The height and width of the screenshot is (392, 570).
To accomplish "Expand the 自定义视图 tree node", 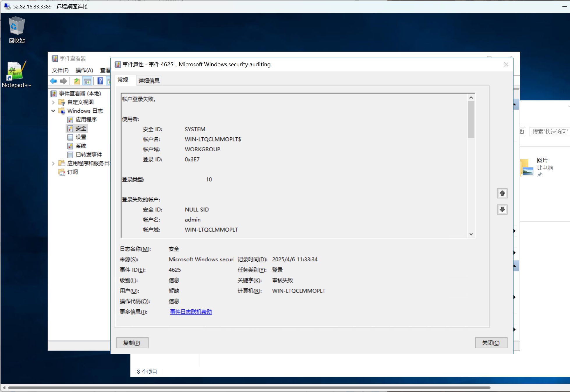I will click(53, 102).
